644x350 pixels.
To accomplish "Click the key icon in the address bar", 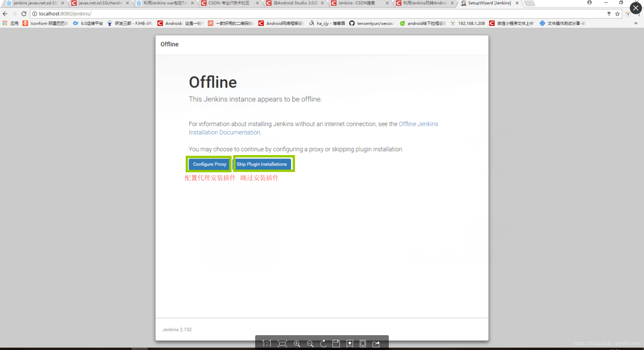I will 609,14.
